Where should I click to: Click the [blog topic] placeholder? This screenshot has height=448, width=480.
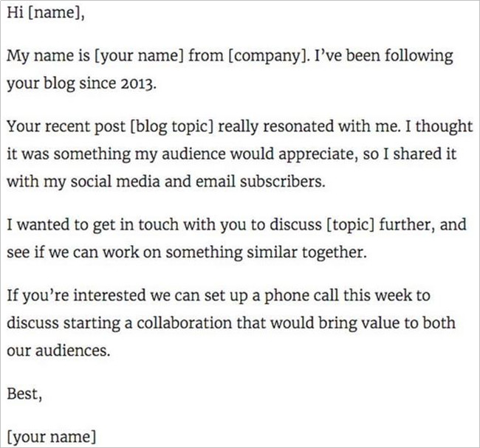tap(171, 126)
